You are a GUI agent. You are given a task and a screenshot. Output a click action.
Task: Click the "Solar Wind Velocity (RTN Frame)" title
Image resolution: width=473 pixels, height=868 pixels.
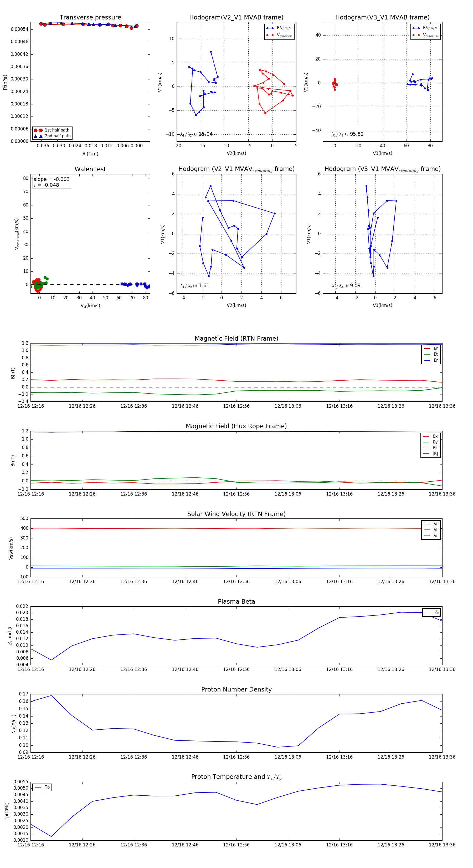tap(236, 514)
